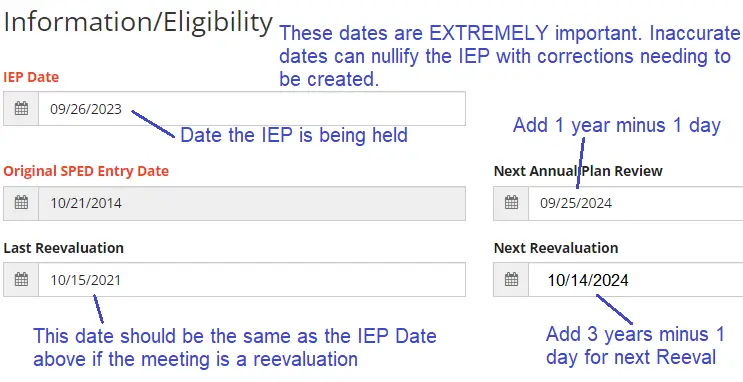The width and height of the screenshot is (743, 382).
Task: Click the IEP Date field showing 09/26/2023
Action: [x=252, y=109]
